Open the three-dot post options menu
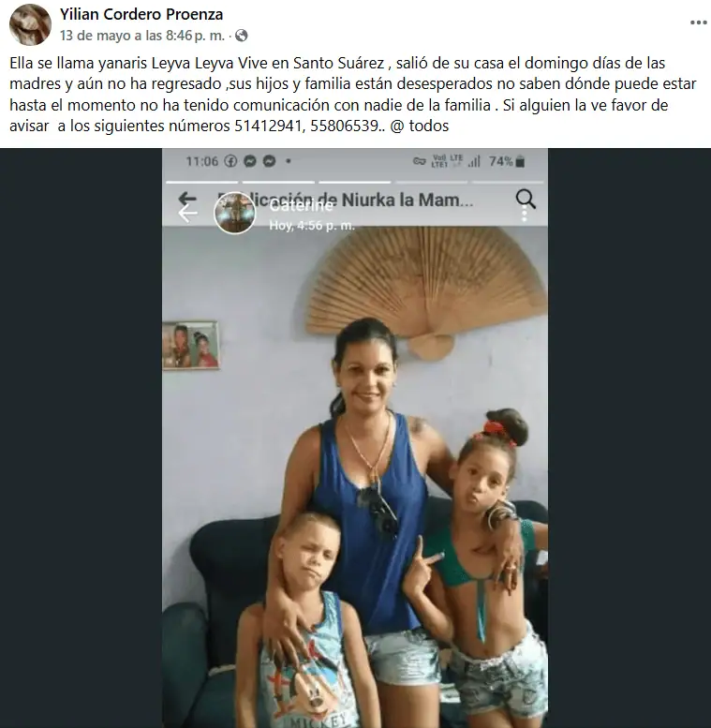Image resolution: width=711 pixels, height=728 pixels. tap(698, 22)
